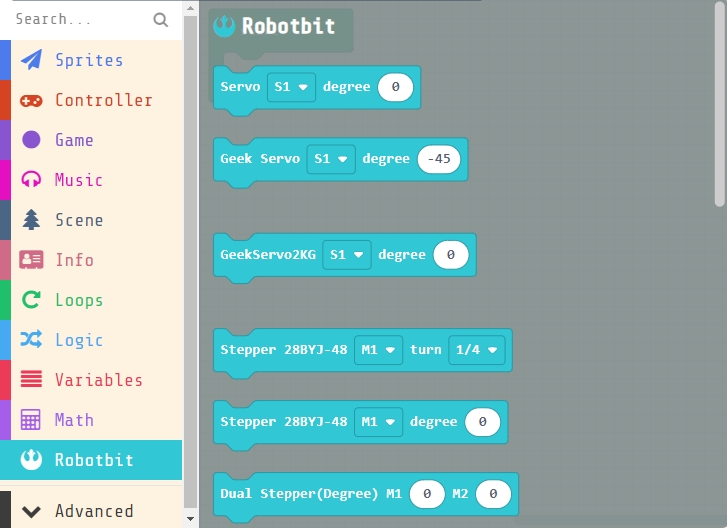Select the Scene tree icon
This screenshot has height=528, width=727.
point(32,220)
